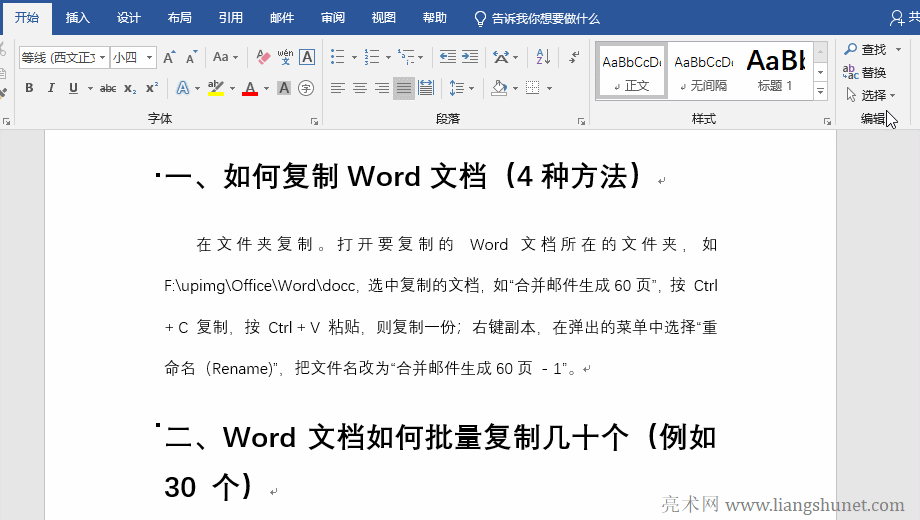Click the enclosed character (字) icon
This screenshot has width=920, height=520.
[306, 88]
